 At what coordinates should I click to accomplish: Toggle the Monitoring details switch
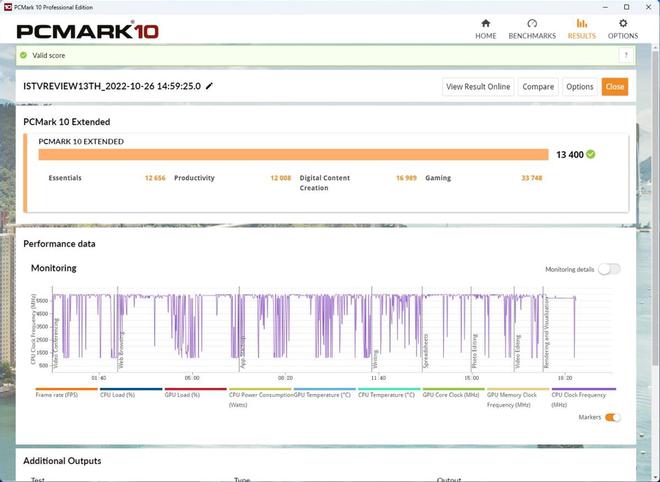[x=609, y=269]
